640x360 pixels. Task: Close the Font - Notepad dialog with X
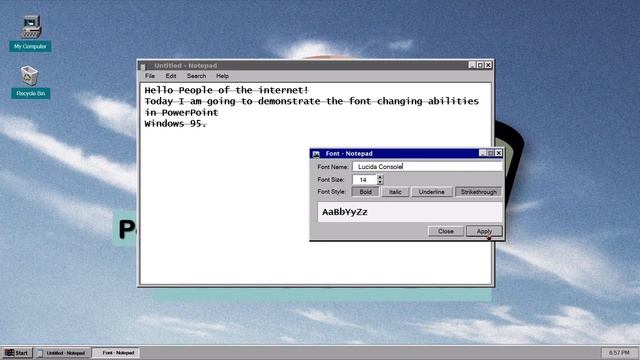tap(498, 153)
